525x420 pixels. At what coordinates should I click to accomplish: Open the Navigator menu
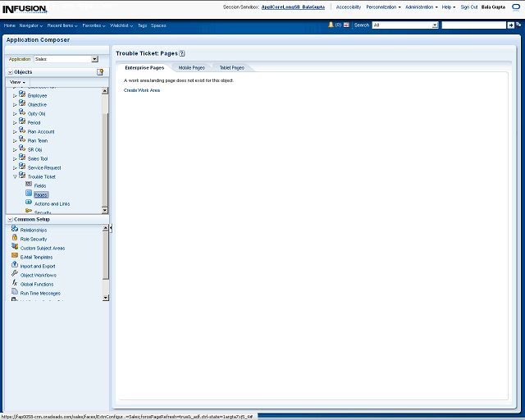tap(31, 25)
